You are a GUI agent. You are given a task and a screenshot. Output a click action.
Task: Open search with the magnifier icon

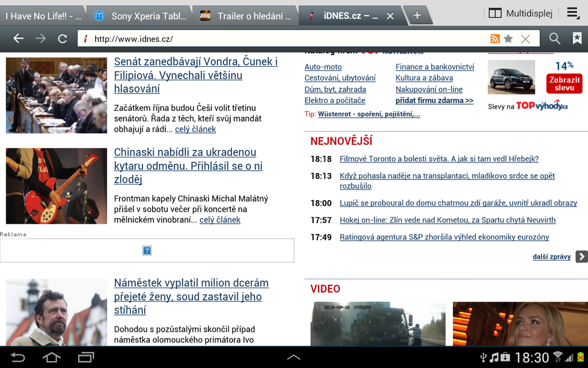click(x=554, y=38)
